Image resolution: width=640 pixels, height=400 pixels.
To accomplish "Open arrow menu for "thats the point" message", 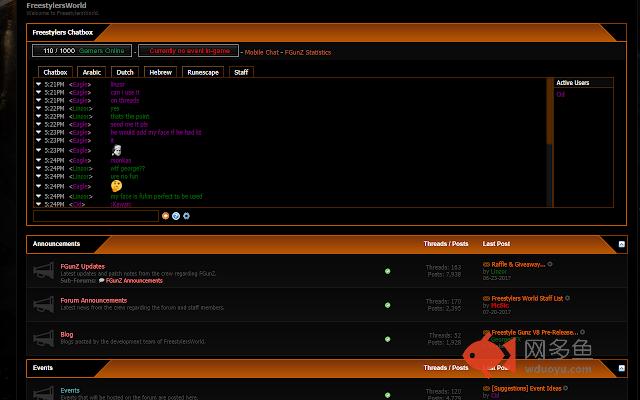I will [x=39, y=116].
